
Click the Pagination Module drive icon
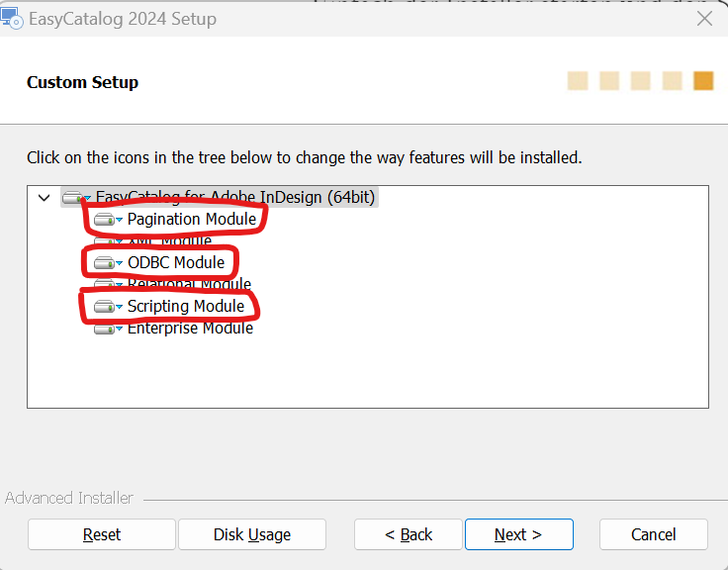[105, 220]
